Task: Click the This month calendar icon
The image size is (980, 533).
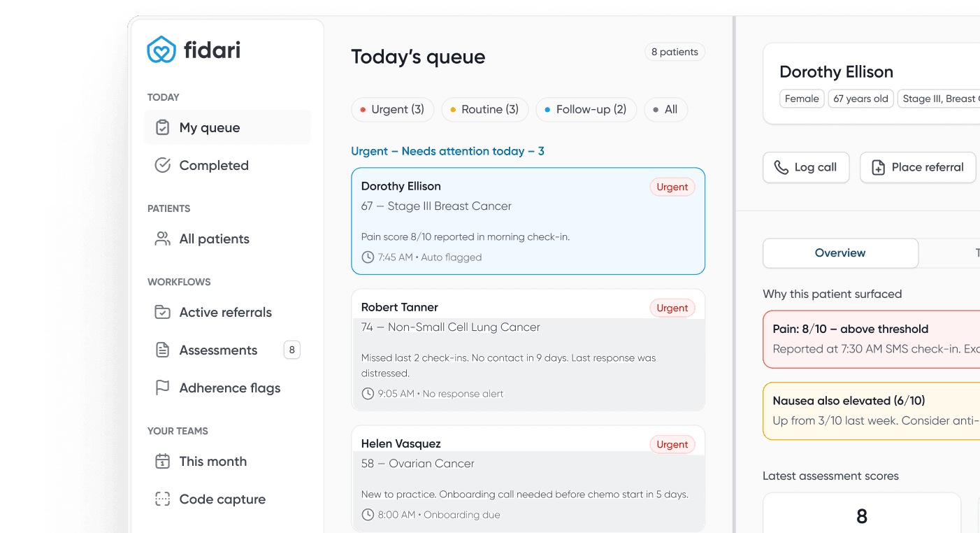Action: pos(162,461)
